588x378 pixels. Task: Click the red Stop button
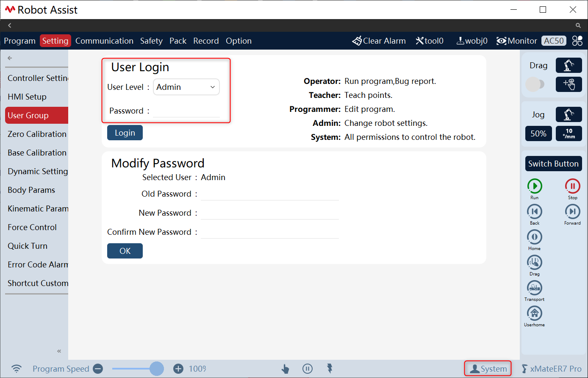(x=573, y=186)
